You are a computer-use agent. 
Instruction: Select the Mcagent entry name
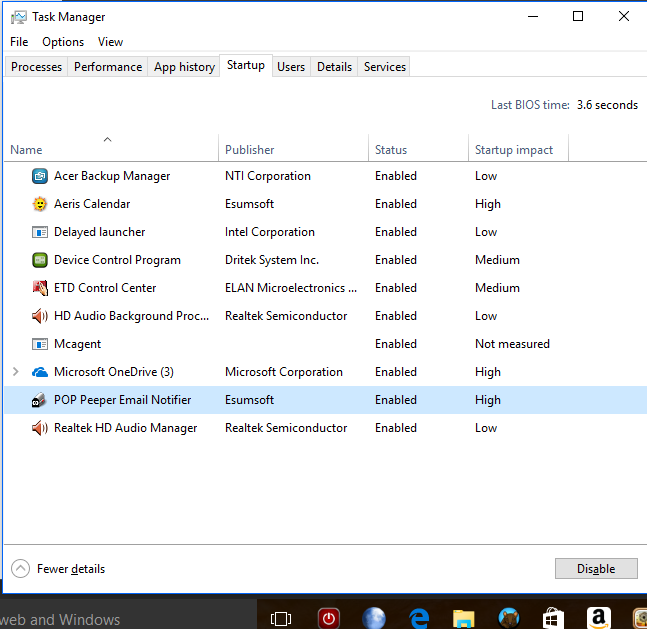point(77,344)
